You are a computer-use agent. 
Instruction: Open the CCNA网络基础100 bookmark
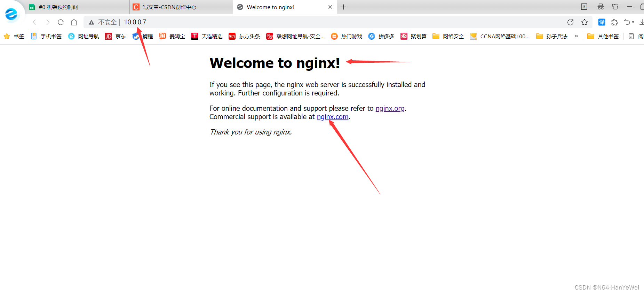pos(500,36)
